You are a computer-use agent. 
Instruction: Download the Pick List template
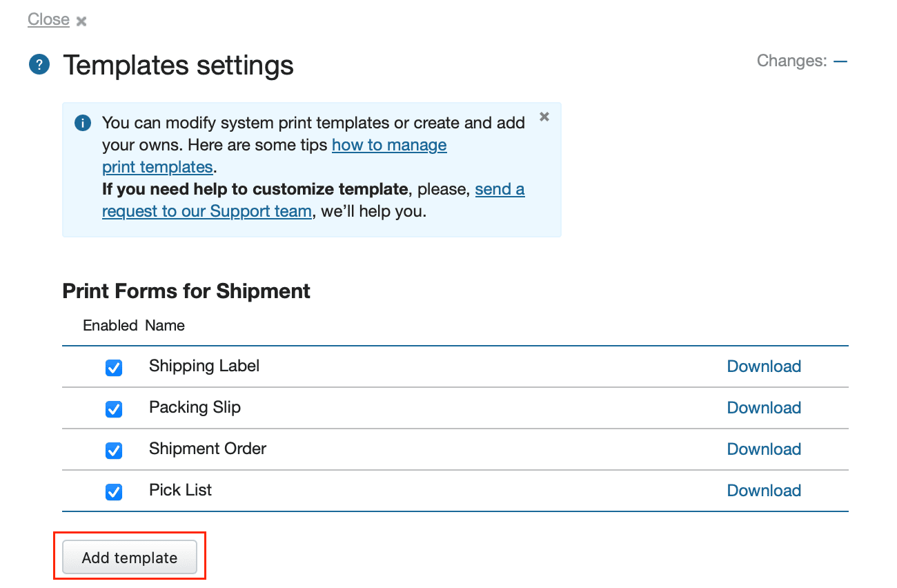(x=764, y=491)
